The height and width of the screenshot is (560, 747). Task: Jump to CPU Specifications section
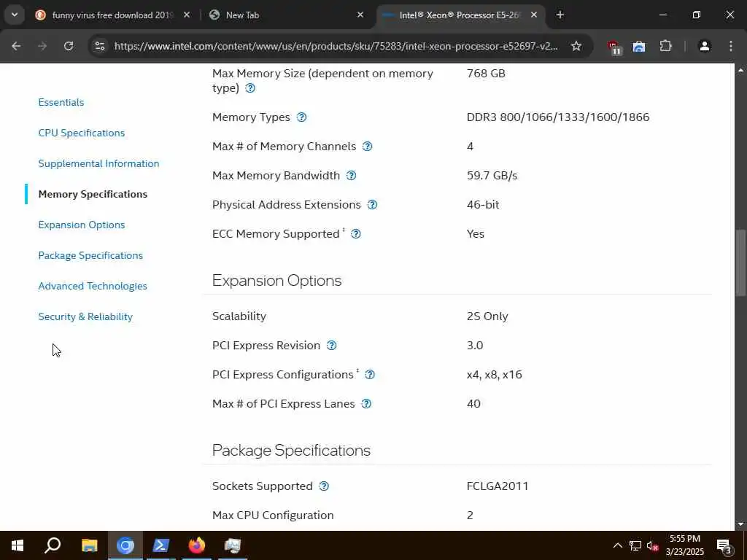point(82,133)
